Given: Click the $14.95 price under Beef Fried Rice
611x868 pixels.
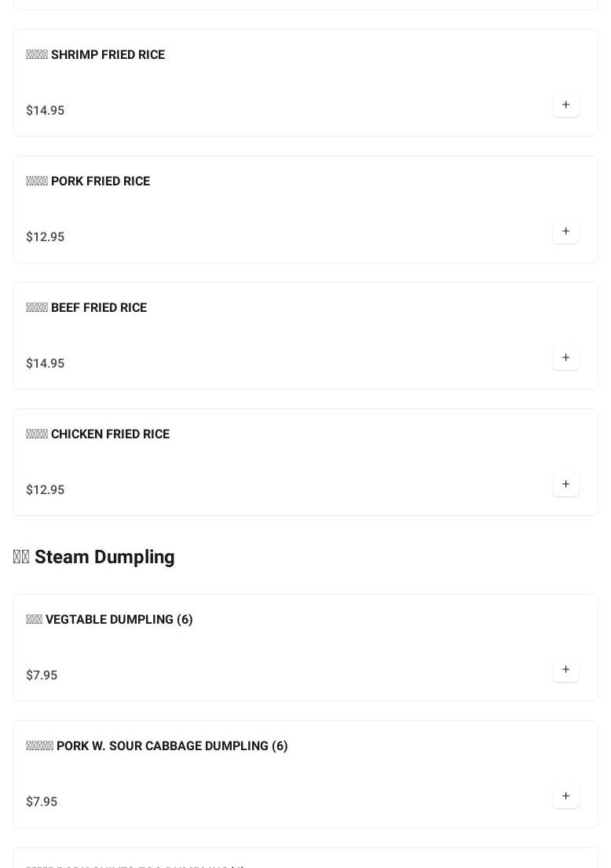Looking at the screenshot, I should coord(46,364).
